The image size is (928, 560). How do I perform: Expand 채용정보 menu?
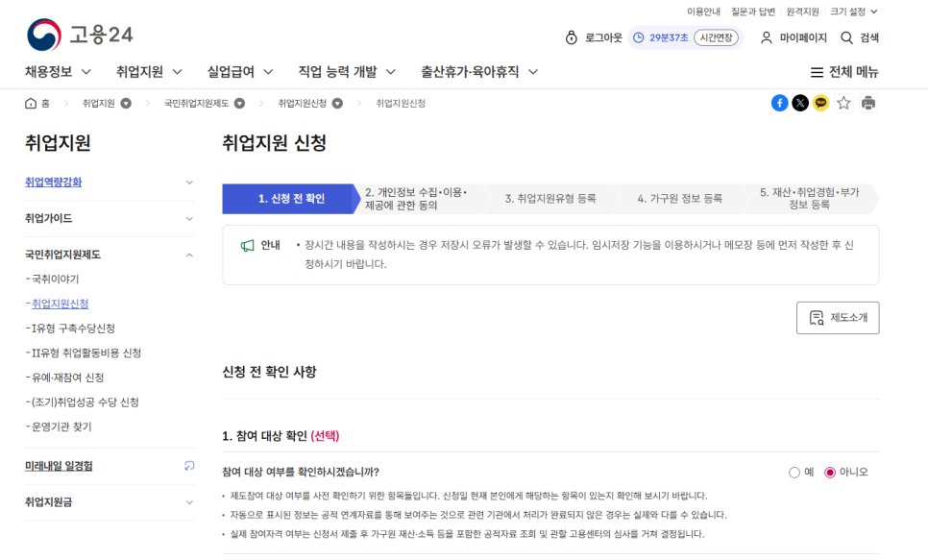click(58, 72)
